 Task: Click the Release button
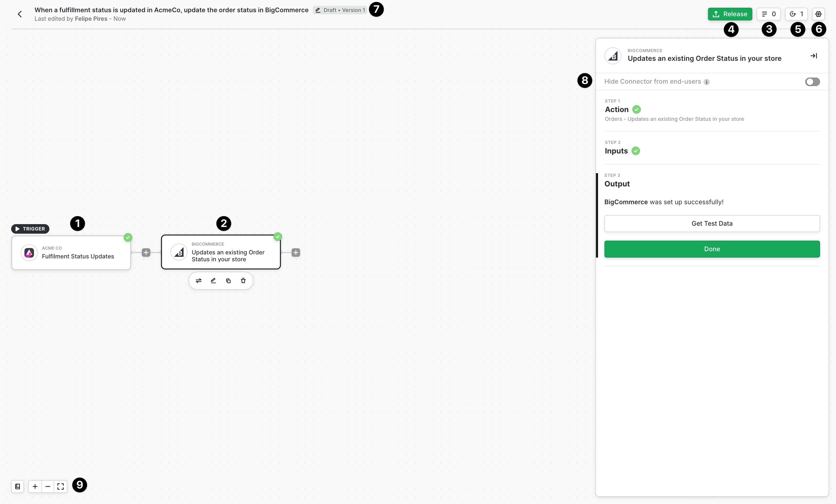pyautogui.click(x=730, y=14)
